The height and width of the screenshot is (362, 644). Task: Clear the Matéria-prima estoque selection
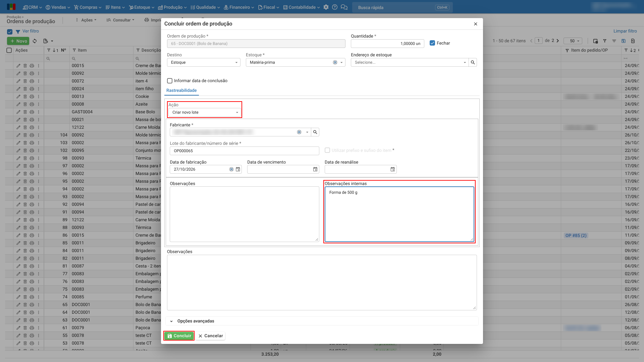pos(335,62)
